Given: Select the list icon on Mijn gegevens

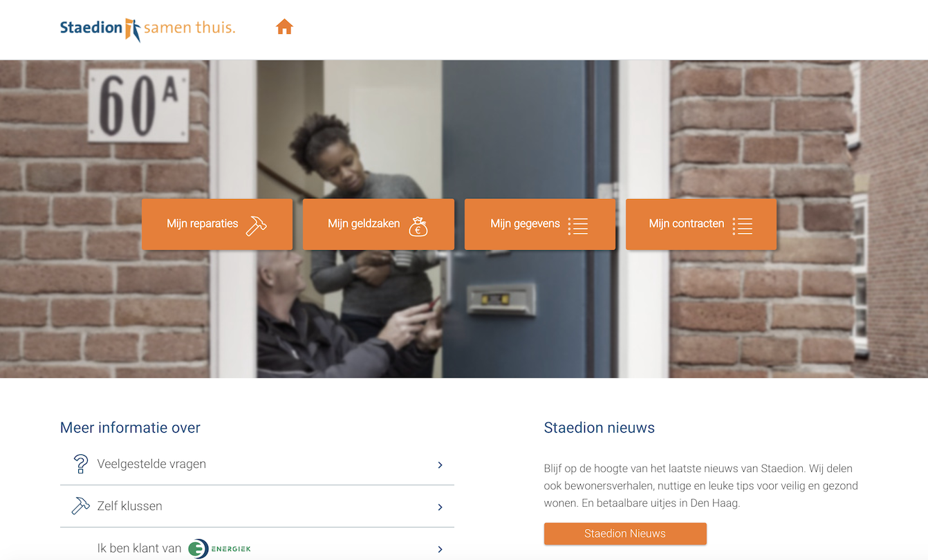Looking at the screenshot, I should 578,226.
